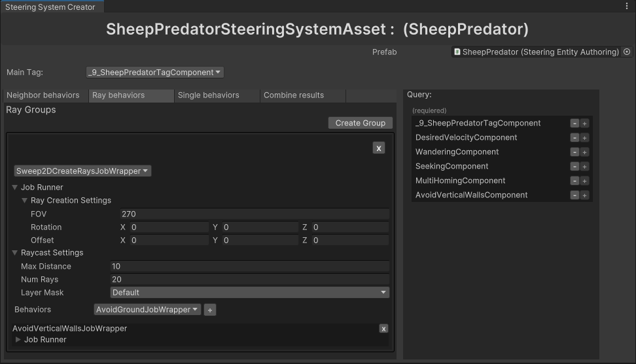Click the object picker next to the Prefab field

[626, 52]
